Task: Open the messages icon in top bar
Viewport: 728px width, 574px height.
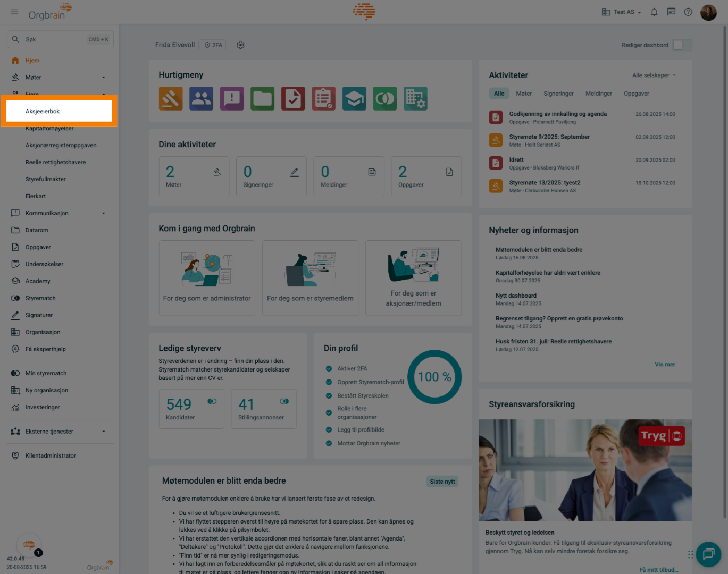Action: pos(671,12)
